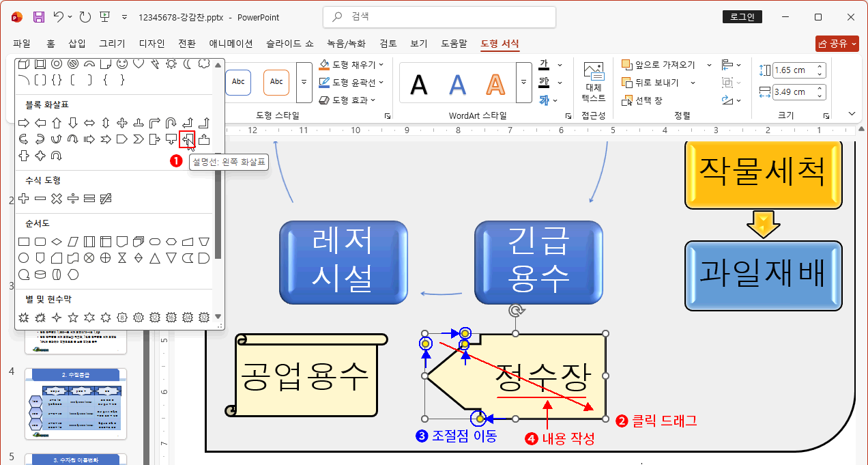The image size is (868, 465).
Task: Click 뒤로 보내기 to send shape backward
Action: tap(654, 82)
